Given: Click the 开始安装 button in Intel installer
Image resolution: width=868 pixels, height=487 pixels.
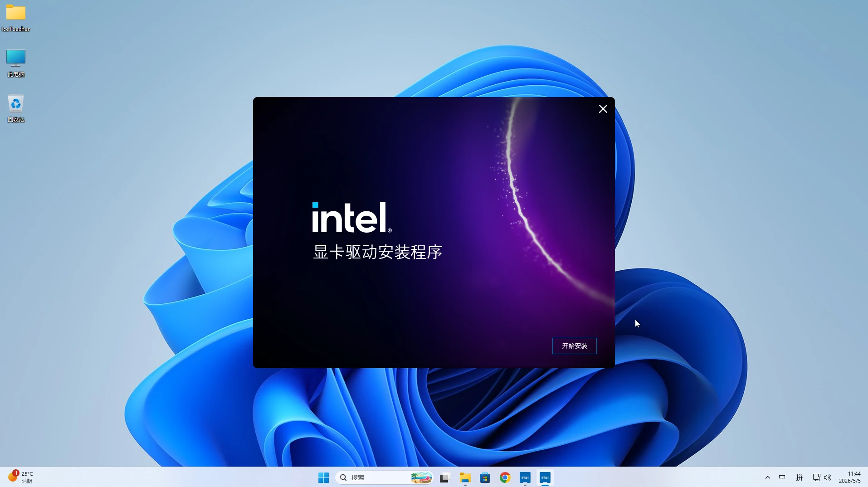Looking at the screenshot, I should pyautogui.click(x=575, y=346).
